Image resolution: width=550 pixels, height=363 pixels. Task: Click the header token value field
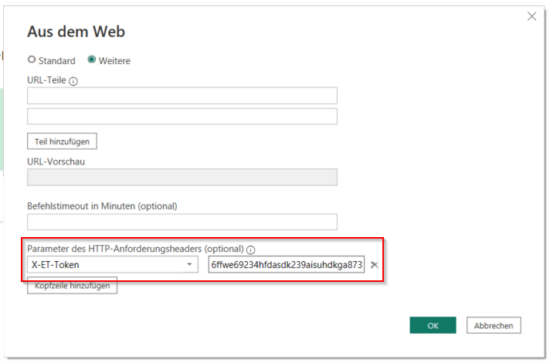click(x=286, y=264)
